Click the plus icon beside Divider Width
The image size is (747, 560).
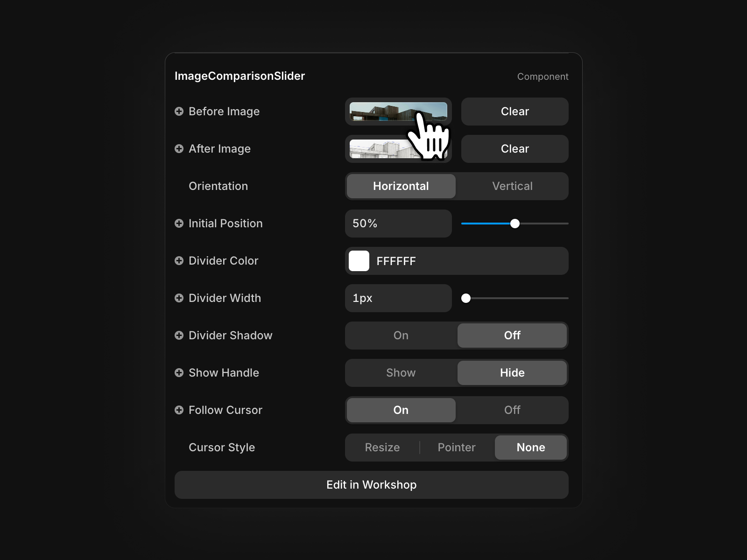pos(180,298)
